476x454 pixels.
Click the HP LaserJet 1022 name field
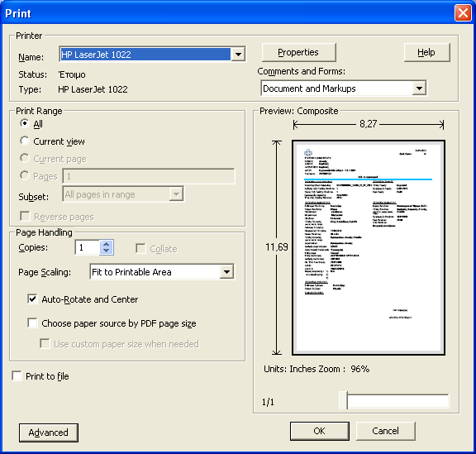(x=145, y=55)
